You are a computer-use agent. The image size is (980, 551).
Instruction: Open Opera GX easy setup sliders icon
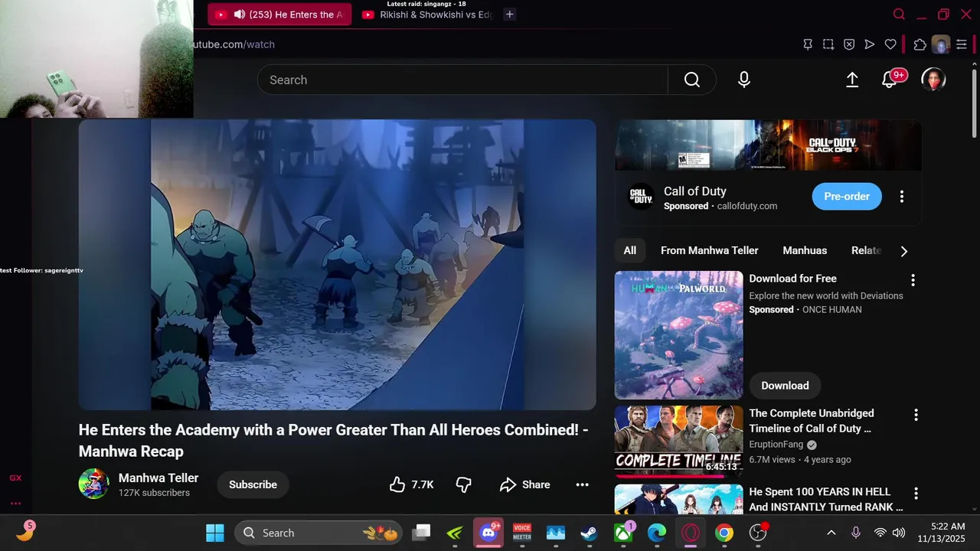click(x=962, y=44)
